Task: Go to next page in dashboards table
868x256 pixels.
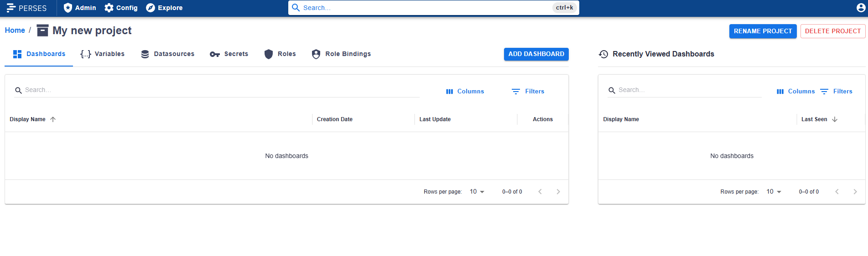Action: [558, 192]
